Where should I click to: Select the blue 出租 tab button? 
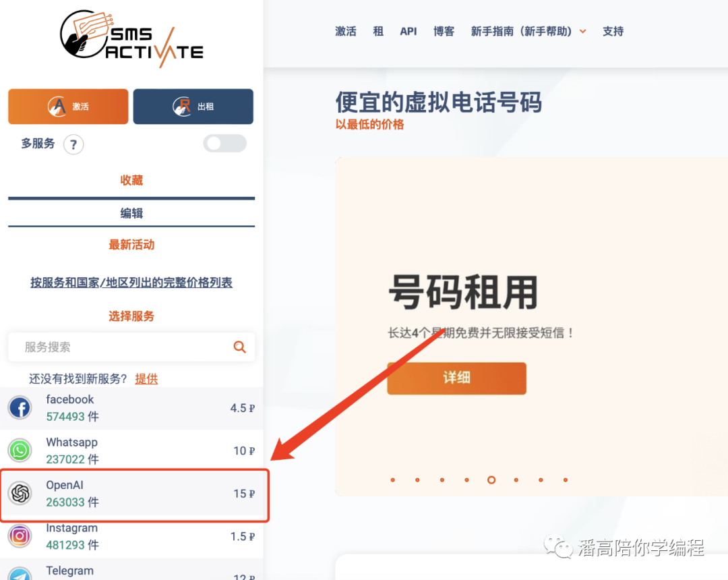pyautogui.click(x=193, y=107)
